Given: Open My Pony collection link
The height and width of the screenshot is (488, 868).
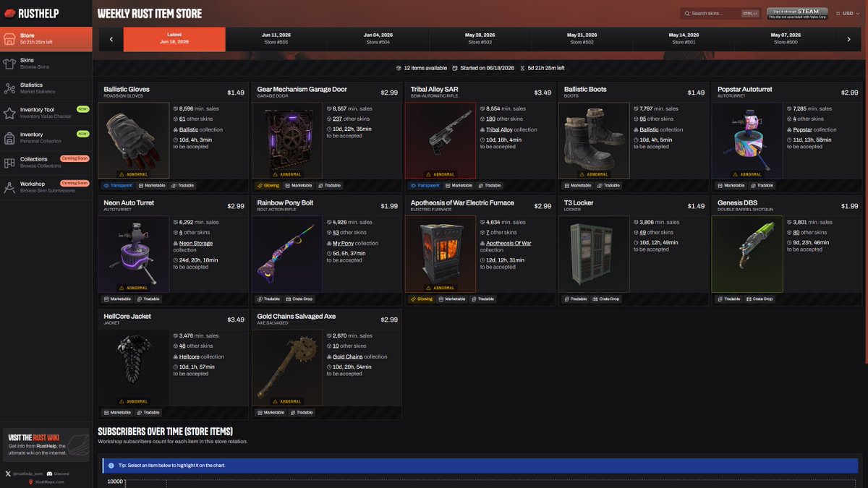Looking at the screenshot, I should tap(343, 243).
